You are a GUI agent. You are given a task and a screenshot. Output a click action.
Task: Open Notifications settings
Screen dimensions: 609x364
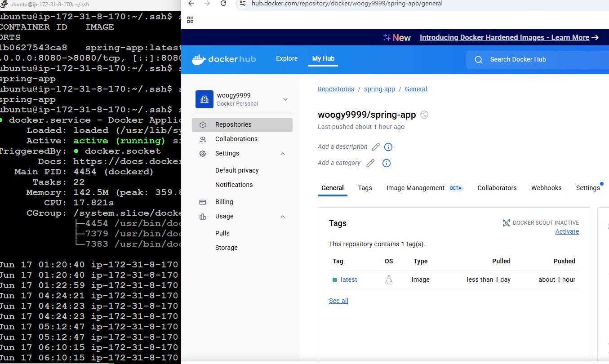(234, 185)
